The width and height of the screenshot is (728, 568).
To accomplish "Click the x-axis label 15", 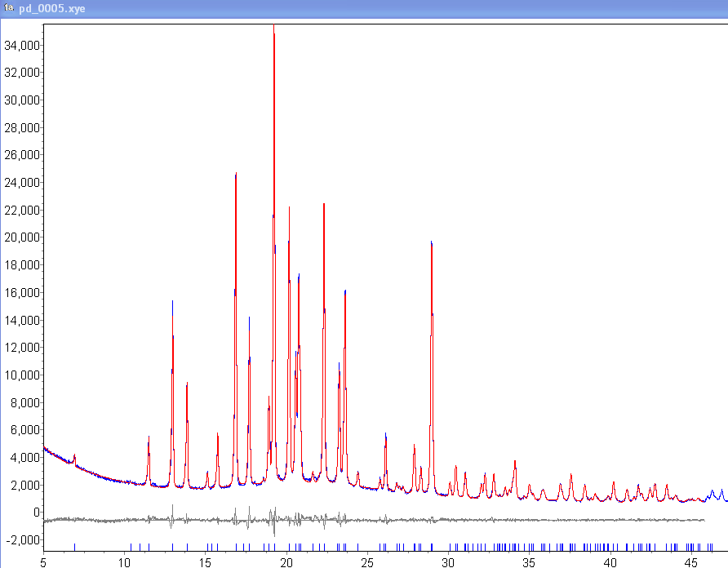I will click(205, 563).
